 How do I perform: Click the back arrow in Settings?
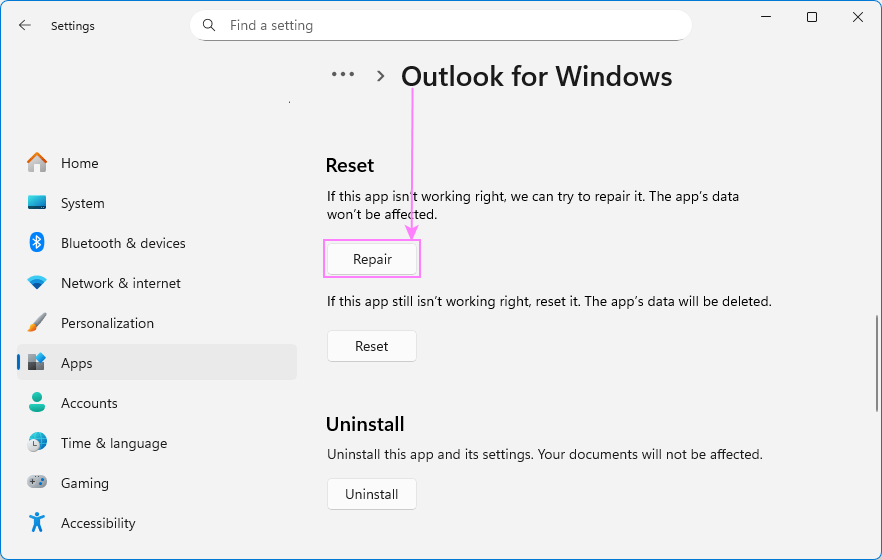(25, 25)
